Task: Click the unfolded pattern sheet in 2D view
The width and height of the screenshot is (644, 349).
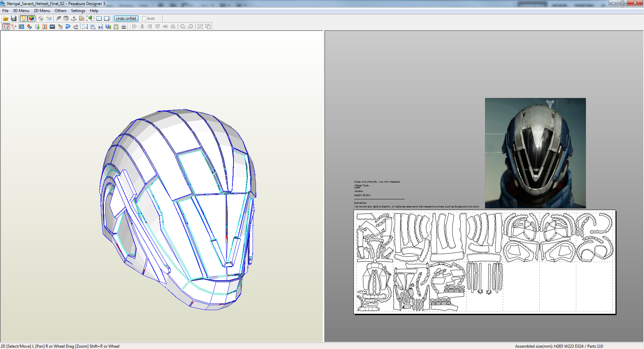Action: [x=485, y=262]
